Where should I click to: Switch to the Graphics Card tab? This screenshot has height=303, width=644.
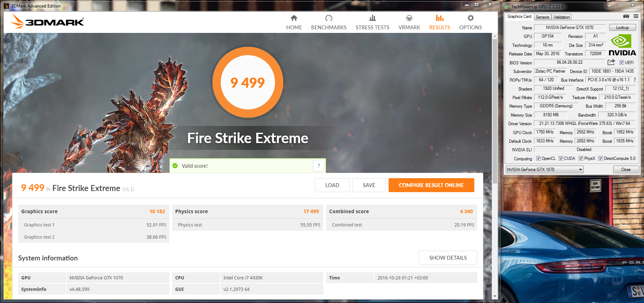point(519,16)
